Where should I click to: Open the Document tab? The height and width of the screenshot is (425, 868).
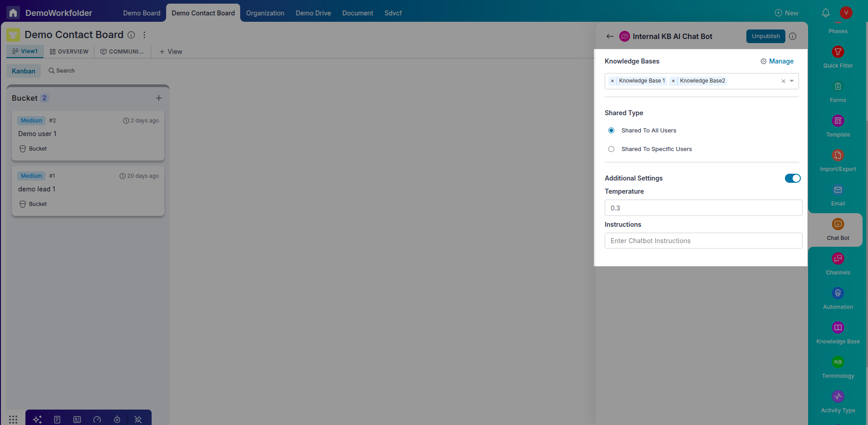click(x=358, y=13)
